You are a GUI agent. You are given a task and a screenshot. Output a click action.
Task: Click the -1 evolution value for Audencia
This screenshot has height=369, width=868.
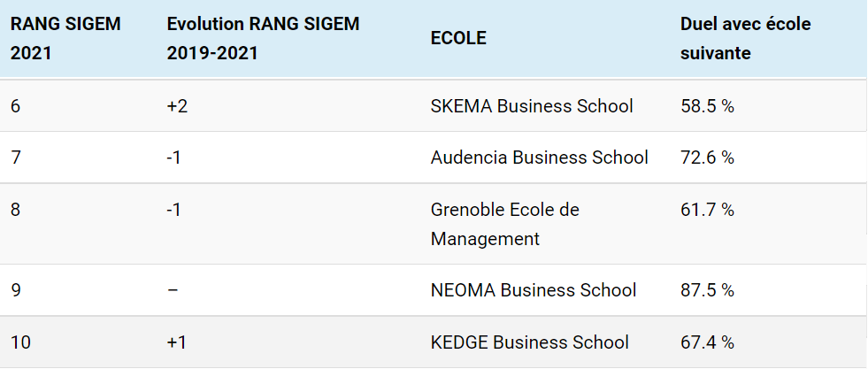pyautogui.click(x=174, y=158)
